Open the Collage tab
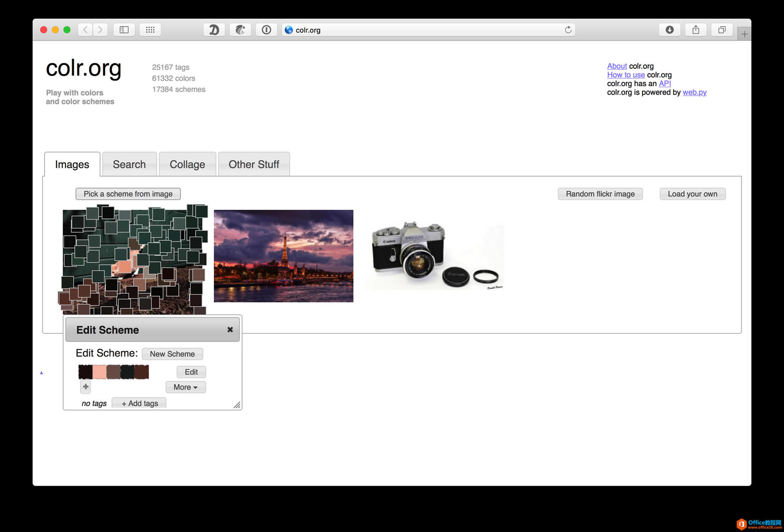This screenshot has width=784, height=532. [x=187, y=165]
